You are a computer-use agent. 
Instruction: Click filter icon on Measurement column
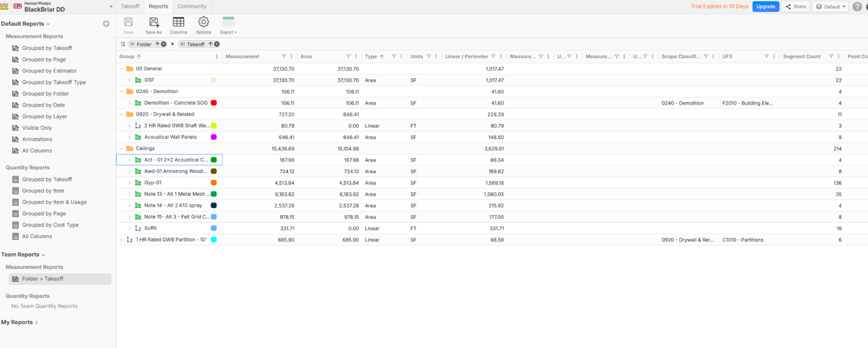(x=284, y=57)
